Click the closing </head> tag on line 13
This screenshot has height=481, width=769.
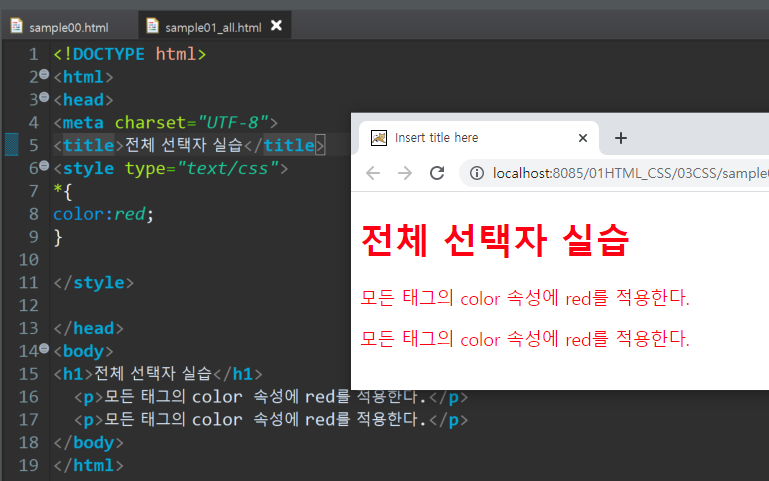pyautogui.click(x=88, y=329)
